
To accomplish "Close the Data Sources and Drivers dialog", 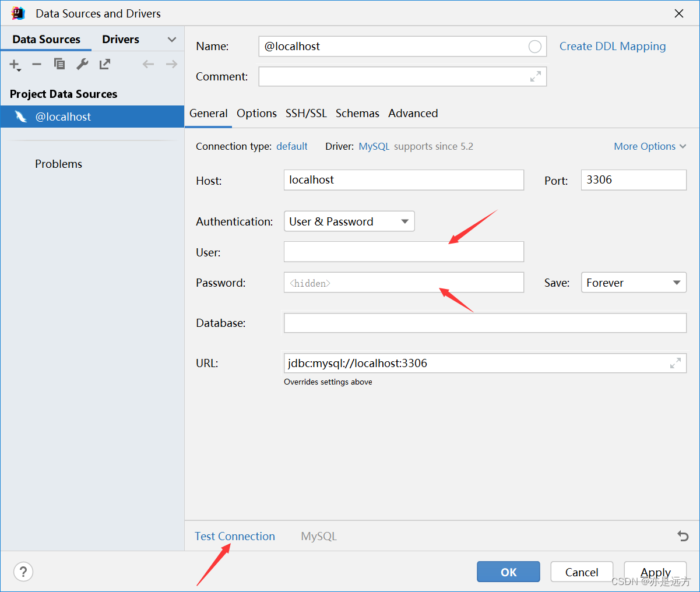I will (679, 13).
